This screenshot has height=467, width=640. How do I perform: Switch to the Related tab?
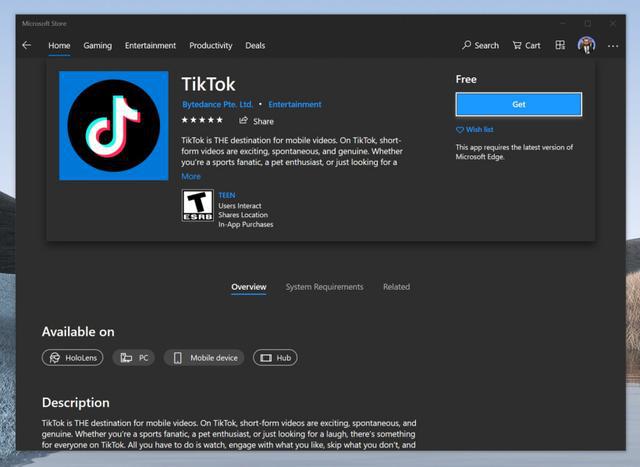pos(396,287)
